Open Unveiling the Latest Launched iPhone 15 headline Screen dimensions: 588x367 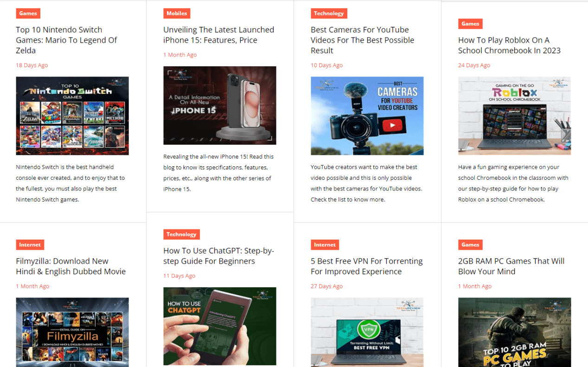tap(218, 35)
